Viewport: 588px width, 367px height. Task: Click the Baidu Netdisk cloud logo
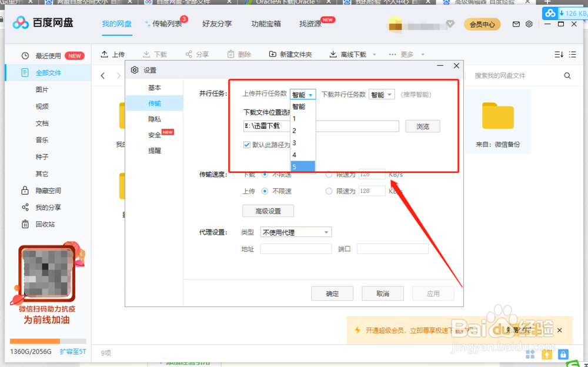pyautogui.click(x=20, y=23)
